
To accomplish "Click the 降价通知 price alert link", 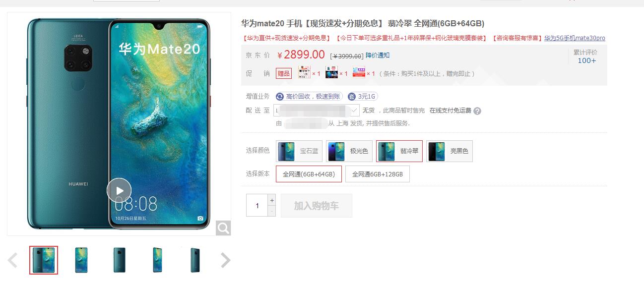I will 378,56.
